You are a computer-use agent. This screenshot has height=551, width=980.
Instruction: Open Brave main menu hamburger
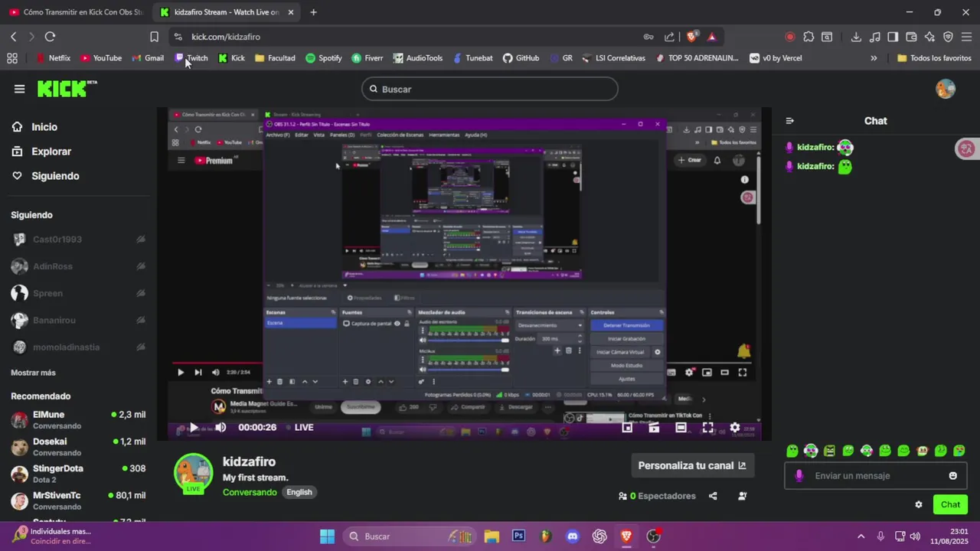(x=966, y=37)
